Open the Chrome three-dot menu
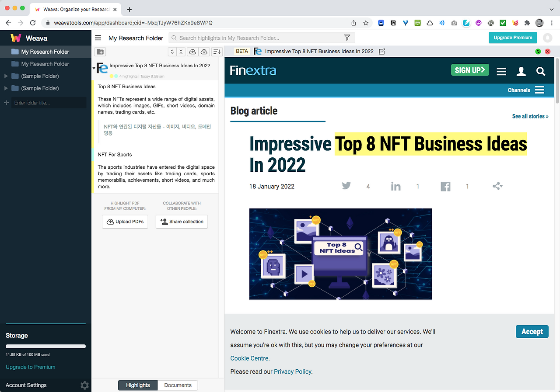This screenshot has height=392, width=560. point(551,23)
